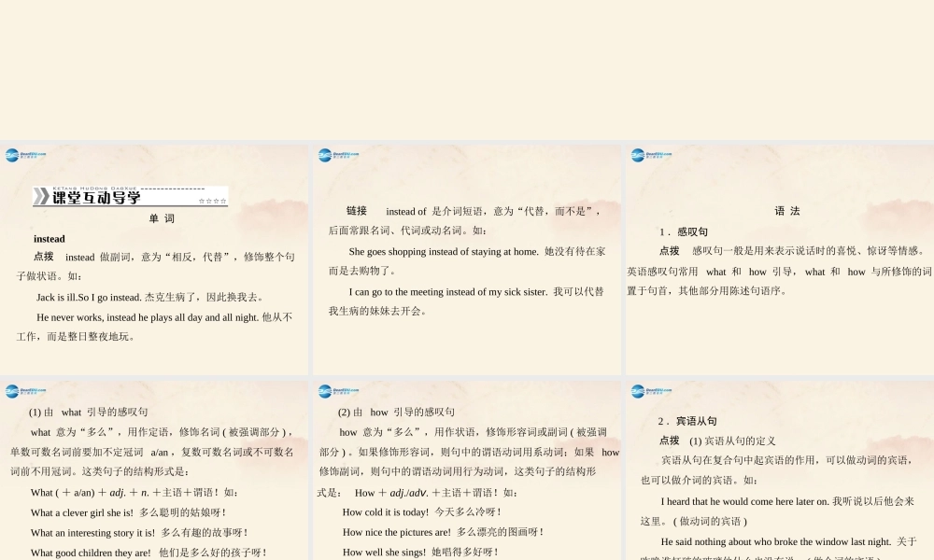Click the 链接 label on the second slide

(x=356, y=211)
